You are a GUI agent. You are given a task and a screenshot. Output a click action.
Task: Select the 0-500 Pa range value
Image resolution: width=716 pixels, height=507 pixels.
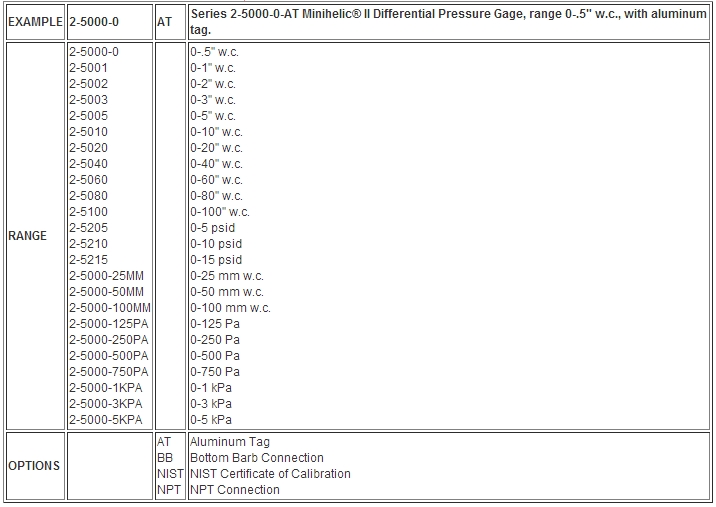tap(215, 356)
